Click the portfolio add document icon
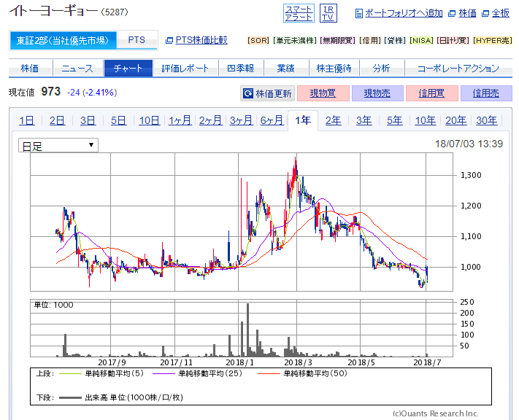Screen dimensions: 519x420 (359, 14)
